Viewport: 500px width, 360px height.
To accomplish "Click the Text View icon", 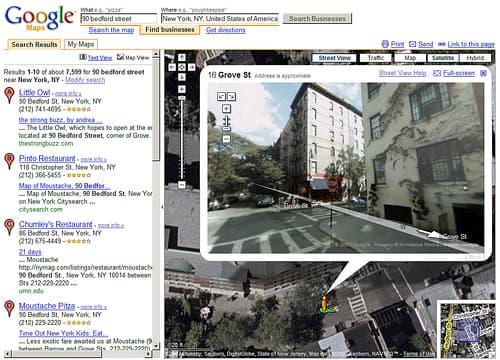I will (x=83, y=57).
